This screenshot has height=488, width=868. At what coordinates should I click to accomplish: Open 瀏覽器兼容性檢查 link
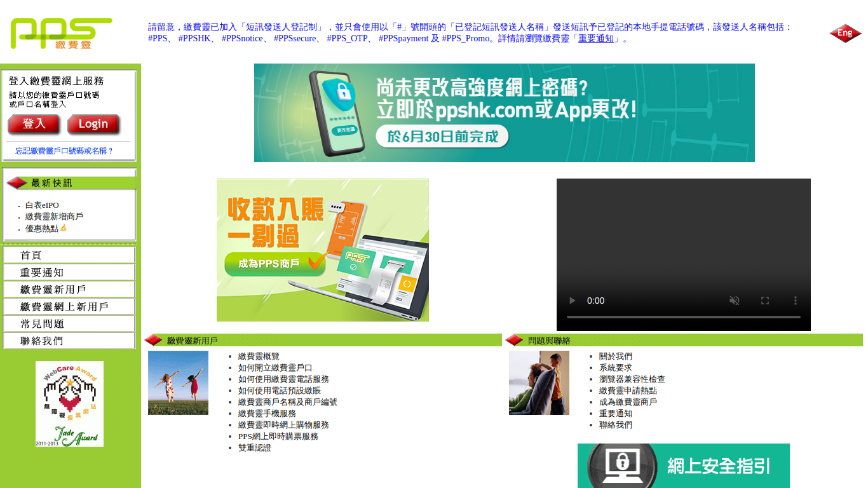coord(632,379)
